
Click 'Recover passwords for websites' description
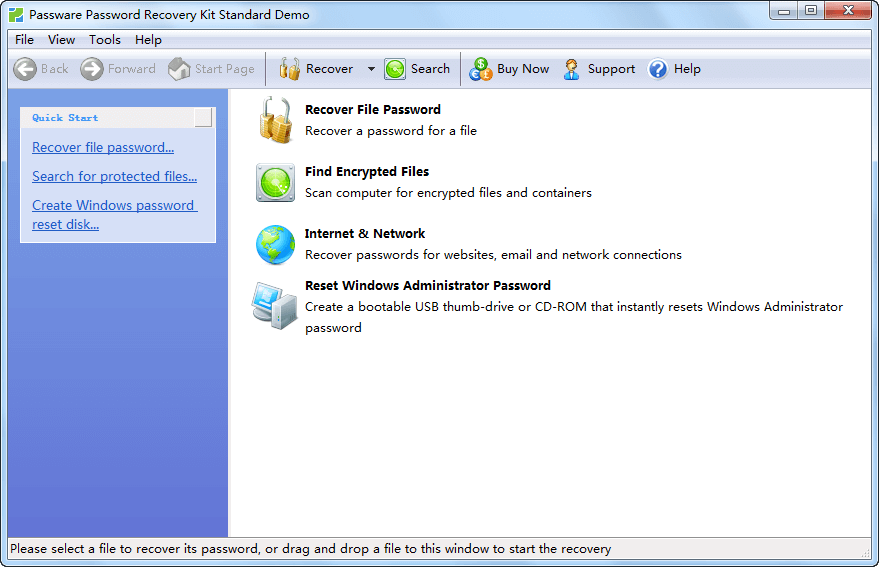pyautogui.click(x=493, y=255)
